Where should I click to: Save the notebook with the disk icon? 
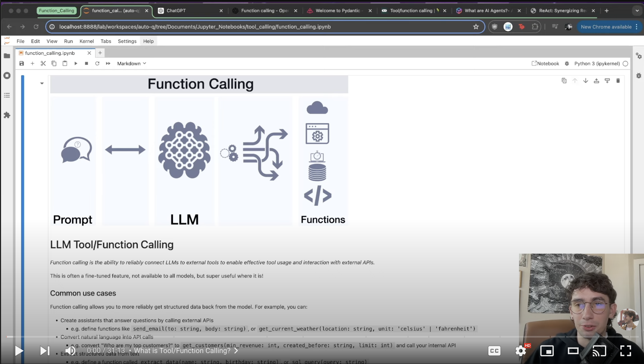(21, 63)
